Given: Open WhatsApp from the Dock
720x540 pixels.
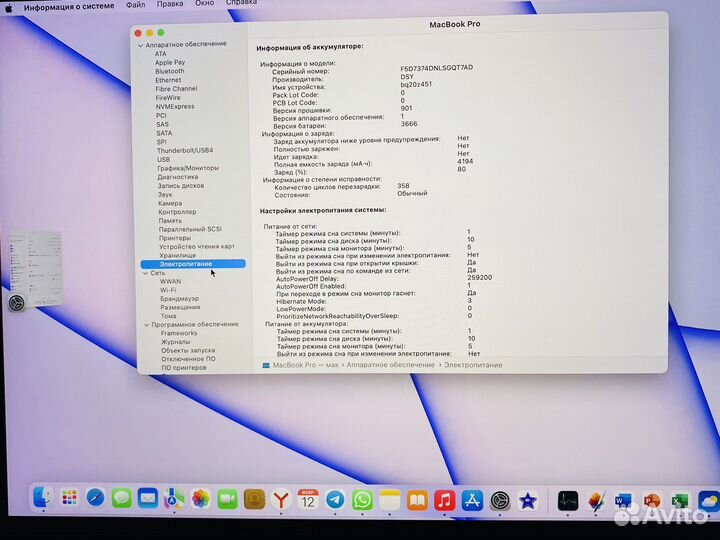Looking at the screenshot, I should point(362,501).
